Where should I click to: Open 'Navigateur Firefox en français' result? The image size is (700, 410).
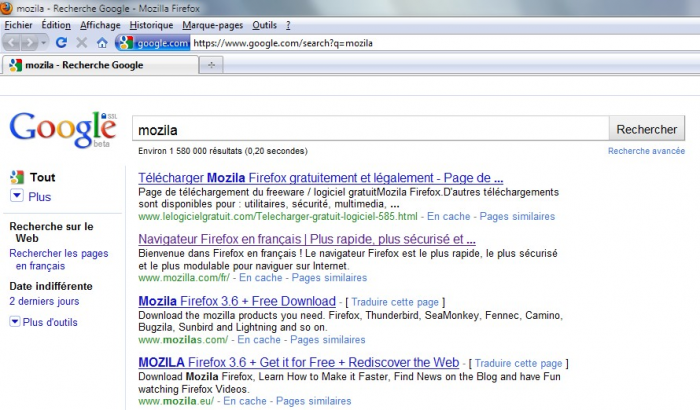point(307,239)
